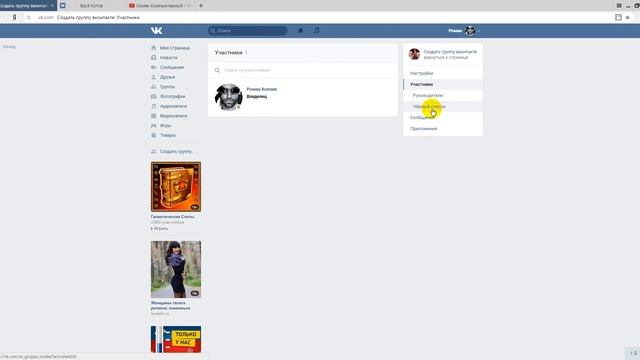The width and height of the screenshot is (640, 360).
Task: Click the VK header search field
Action: 247,31
